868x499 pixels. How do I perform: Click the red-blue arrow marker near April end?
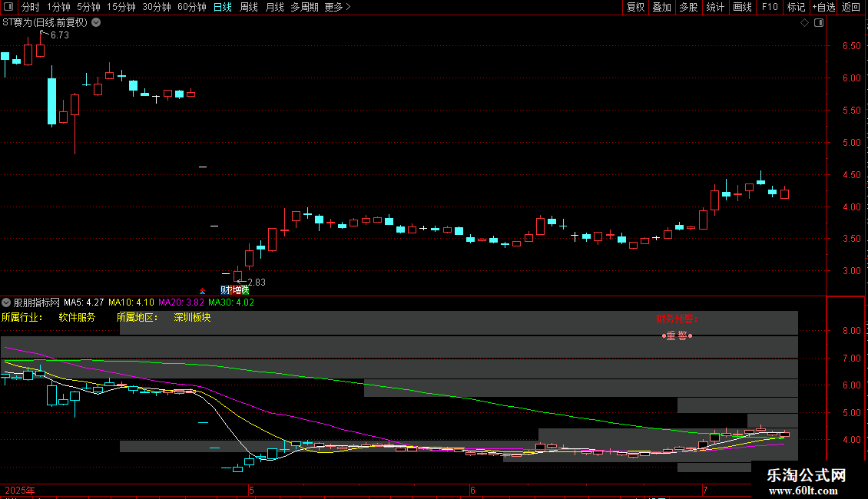203,290
